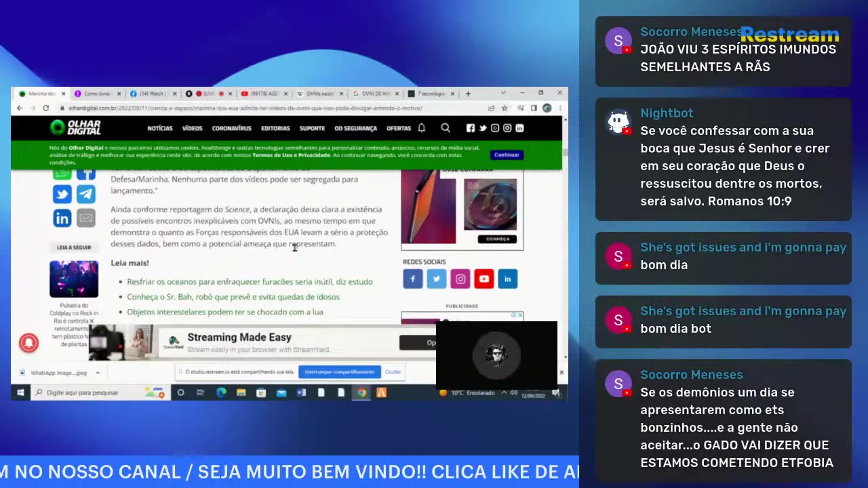The height and width of the screenshot is (488, 868).
Task: Open the browser three-dot menu
Action: coord(559,108)
